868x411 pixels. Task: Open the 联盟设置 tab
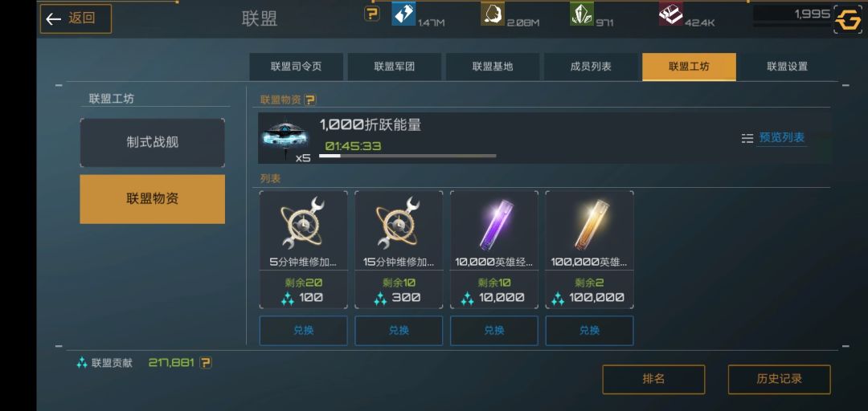(x=787, y=67)
